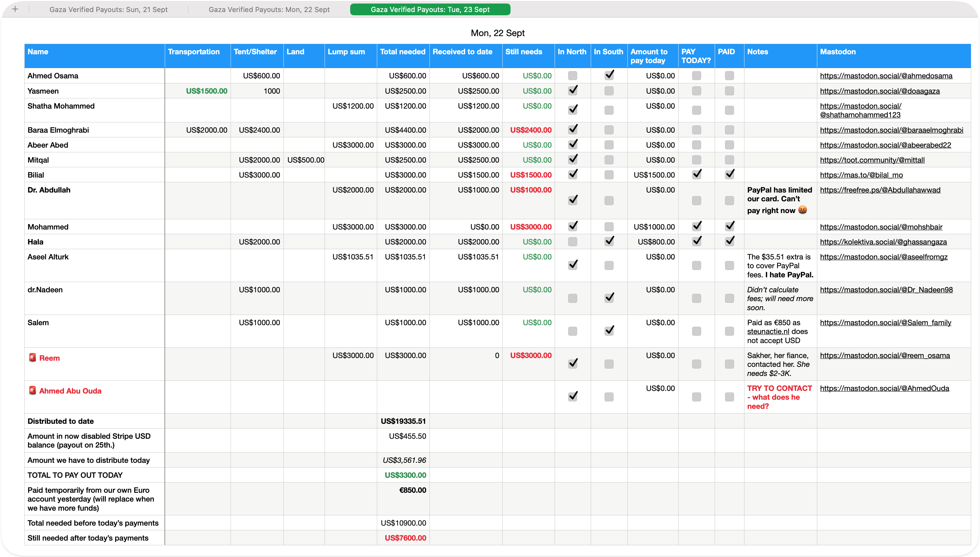Click the TOTAL TO PAY OUT TODAY amount
The image size is (980, 557).
click(405, 475)
